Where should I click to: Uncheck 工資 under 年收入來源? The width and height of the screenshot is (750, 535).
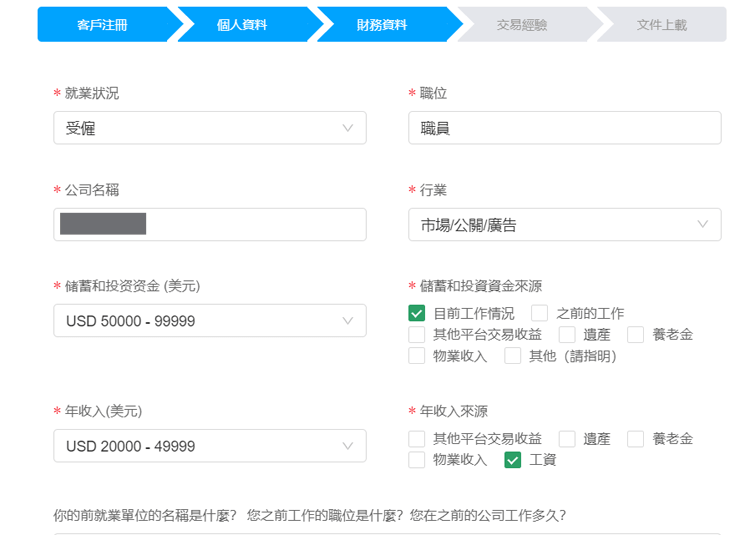513,460
